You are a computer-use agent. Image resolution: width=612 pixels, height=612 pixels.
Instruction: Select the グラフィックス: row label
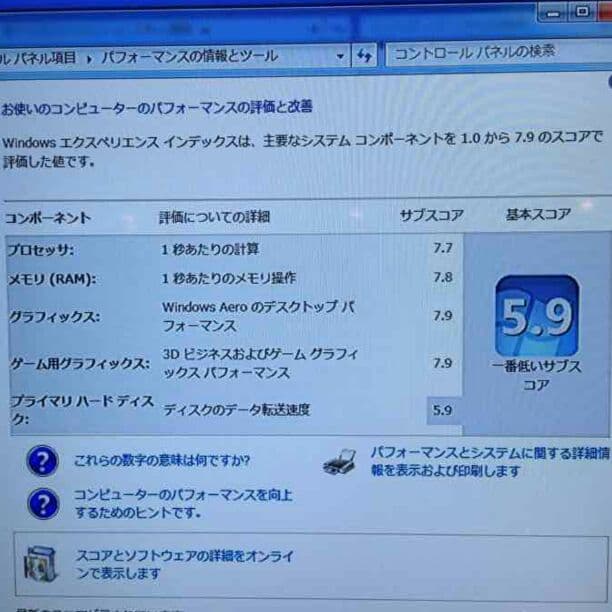coord(54,317)
